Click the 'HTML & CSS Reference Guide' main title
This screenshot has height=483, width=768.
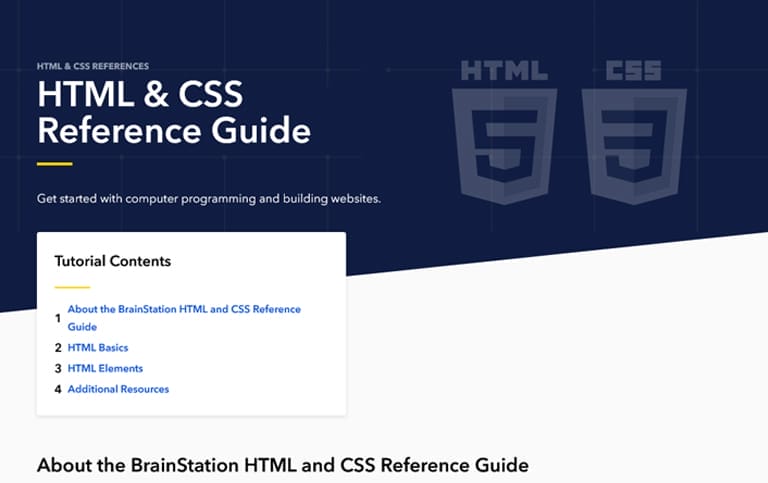(x=174, y=112)
